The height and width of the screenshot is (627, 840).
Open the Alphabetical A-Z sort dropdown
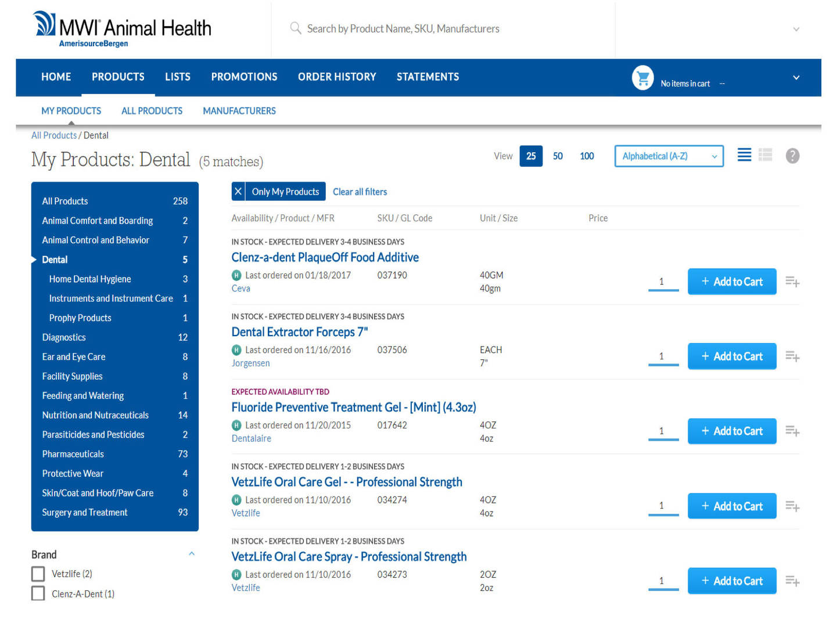click(x=668, y=156)
